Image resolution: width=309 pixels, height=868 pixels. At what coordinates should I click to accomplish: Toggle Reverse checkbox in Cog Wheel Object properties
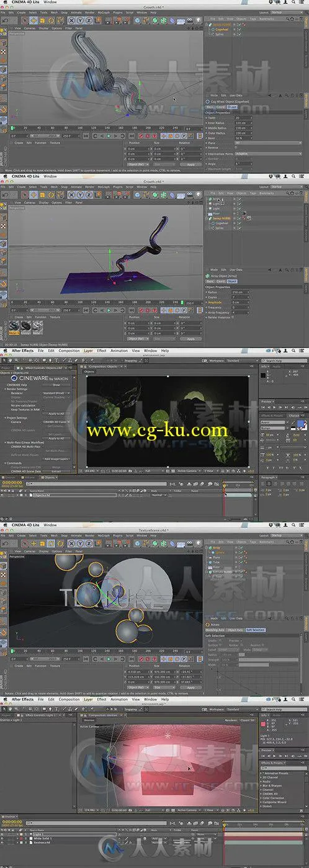(237, 148)
